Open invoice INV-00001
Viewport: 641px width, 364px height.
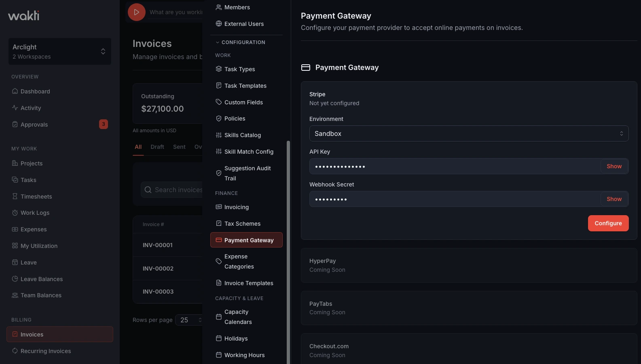pyautogui.click(x=158, y=245)
